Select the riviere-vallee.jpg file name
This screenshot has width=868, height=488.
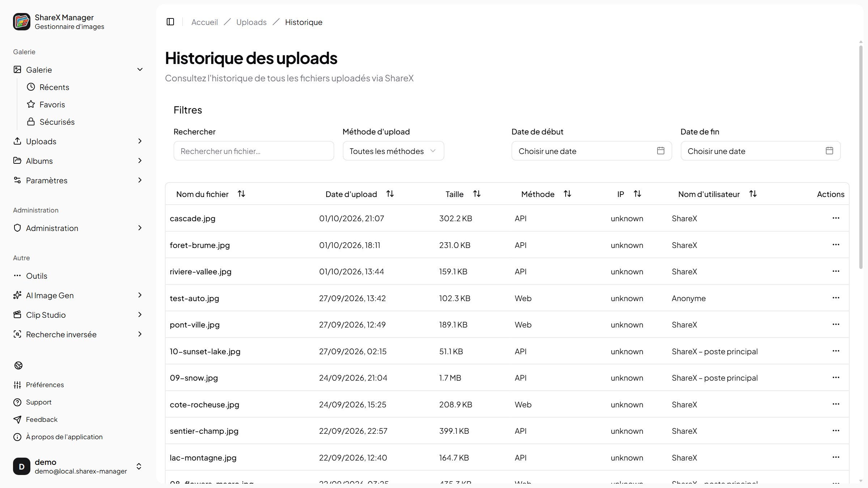(x=200, y=271)
